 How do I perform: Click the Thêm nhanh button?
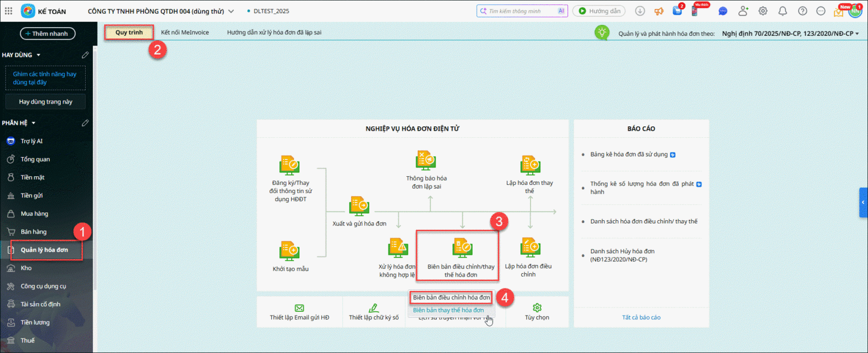[48, 34]
